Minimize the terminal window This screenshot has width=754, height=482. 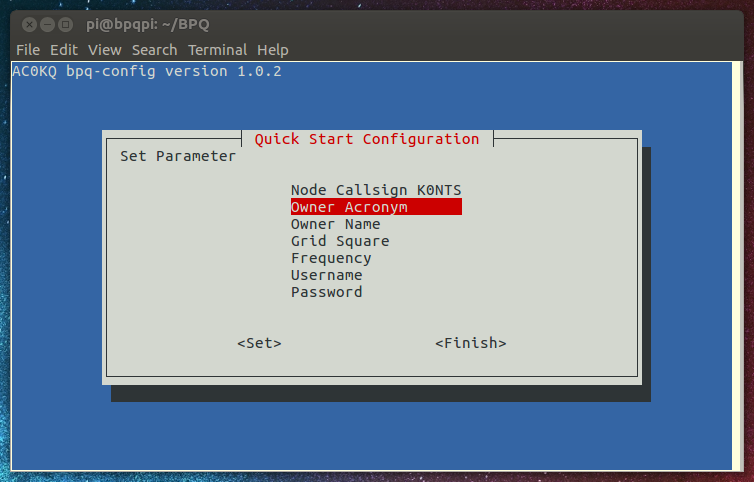47,25
